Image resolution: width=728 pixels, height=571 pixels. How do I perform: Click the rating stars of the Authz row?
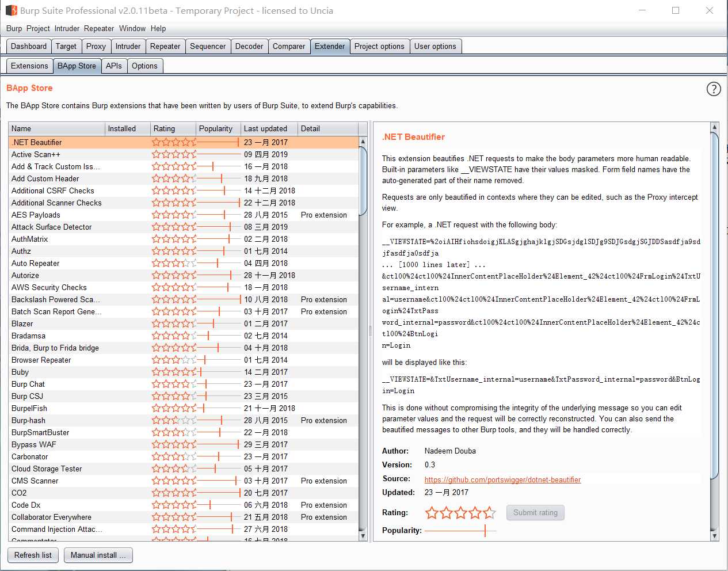(x=174, y=251)
